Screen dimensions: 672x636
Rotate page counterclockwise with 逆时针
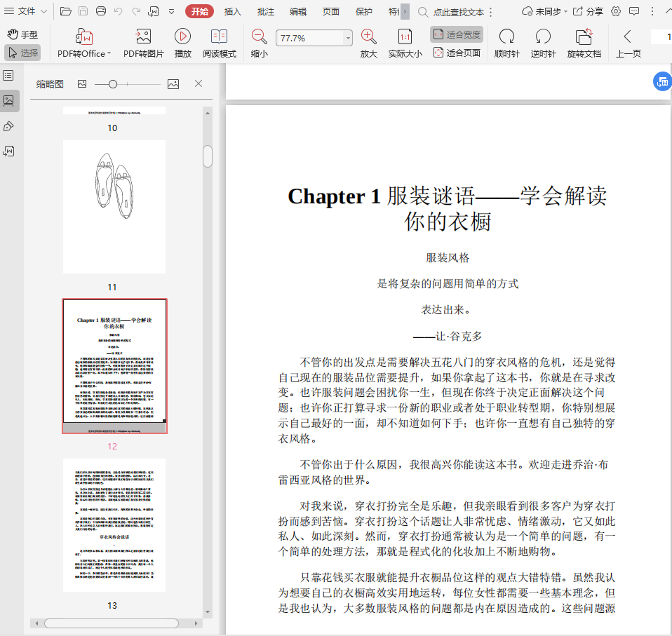coord(543,37)
